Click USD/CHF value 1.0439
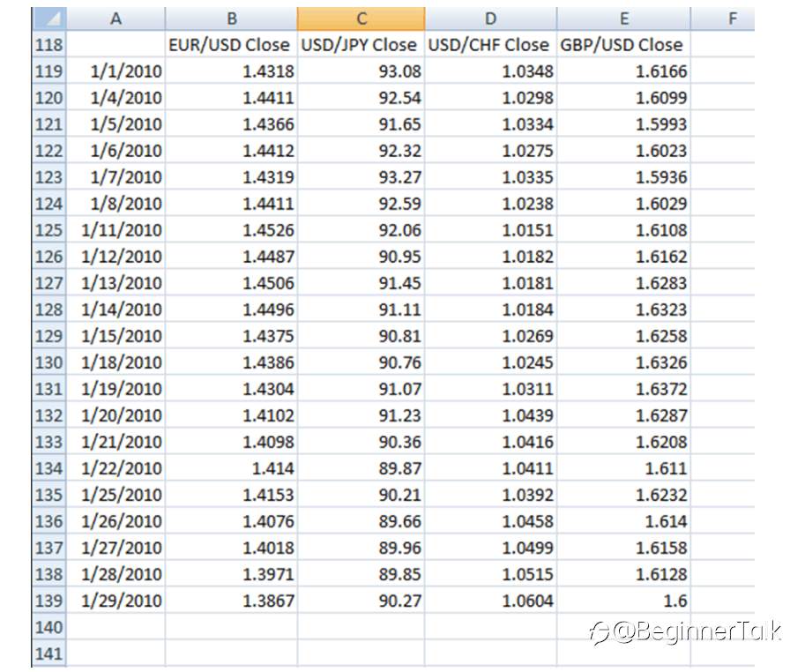Viewport: 790px width, 672px height. click(491, 415)
